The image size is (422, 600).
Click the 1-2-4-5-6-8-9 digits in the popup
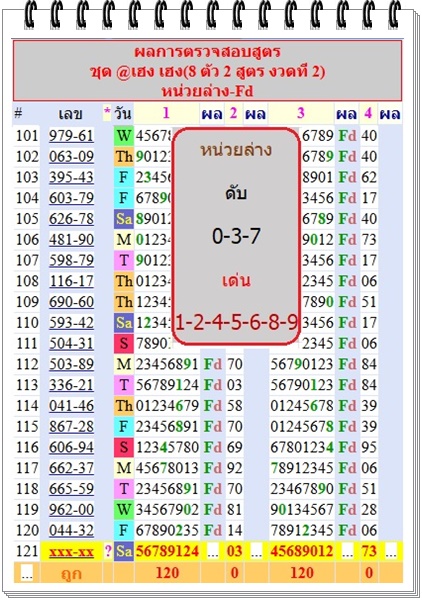(236, 323)
